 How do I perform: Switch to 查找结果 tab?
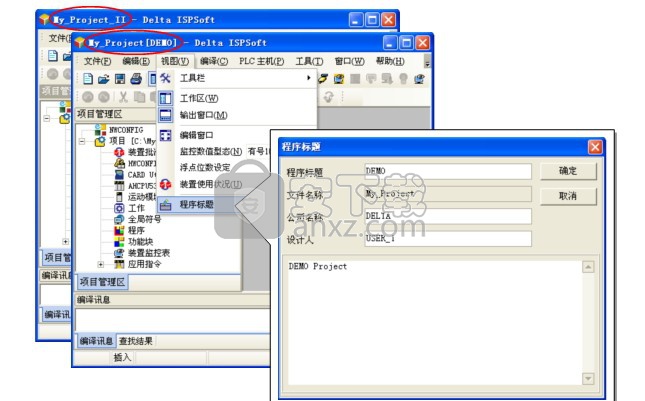pyautogui.click(x=136, y=341)
